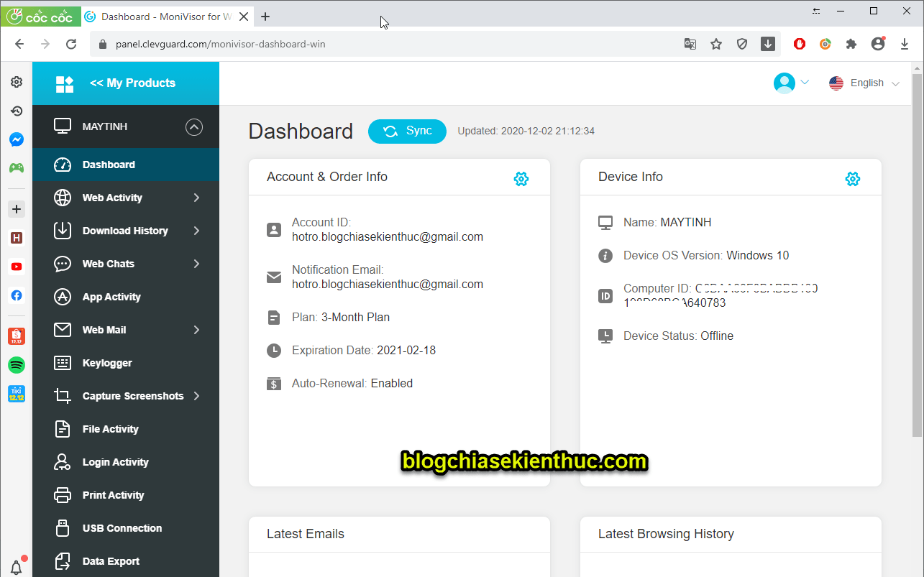Image resolution: width=924 pixels, height=577 pixels.
Task: Open the extensions puzzle icon
Action: 851,44
